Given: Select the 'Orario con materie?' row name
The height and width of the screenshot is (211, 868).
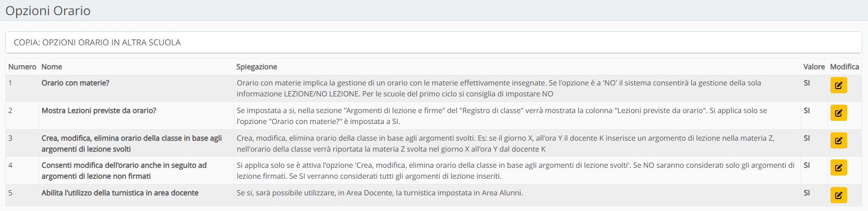Looking at the screenshot, I should point(76,83).
